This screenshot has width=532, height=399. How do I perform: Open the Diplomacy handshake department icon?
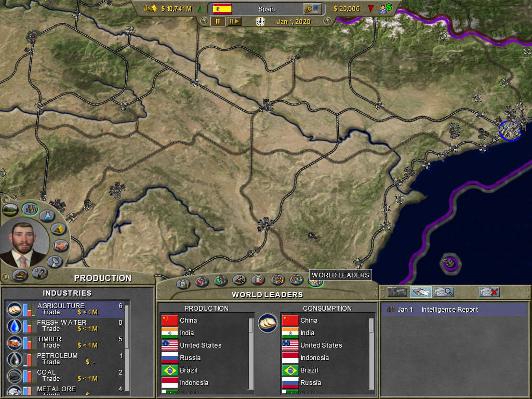coord(60,246)
